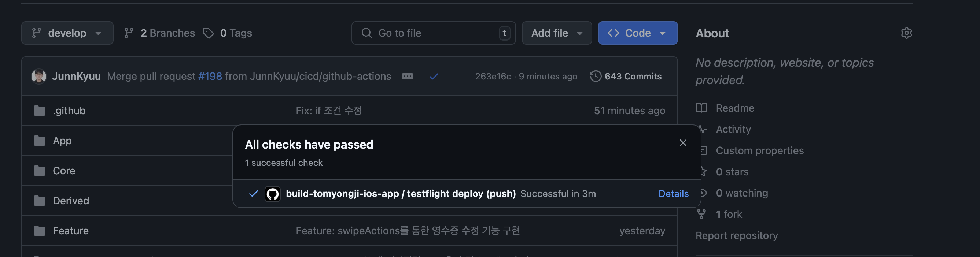
Task: Open the 643 Commits history
Action: [626, 77]
